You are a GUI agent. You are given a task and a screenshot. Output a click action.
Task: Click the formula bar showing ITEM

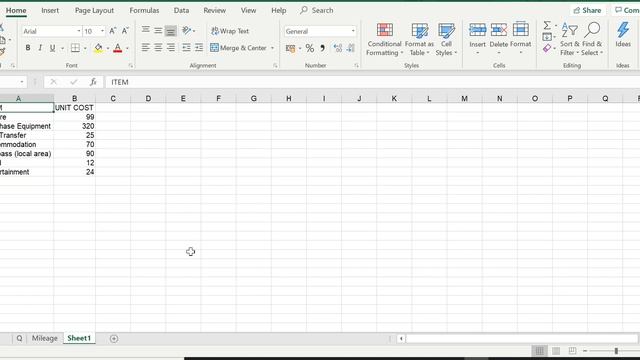(x=371, y=82)
